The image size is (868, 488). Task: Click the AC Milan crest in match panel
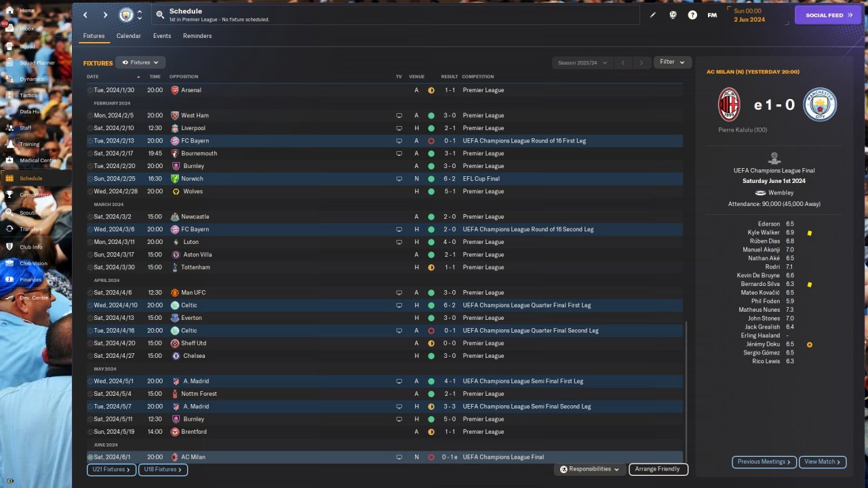(730, 105)
